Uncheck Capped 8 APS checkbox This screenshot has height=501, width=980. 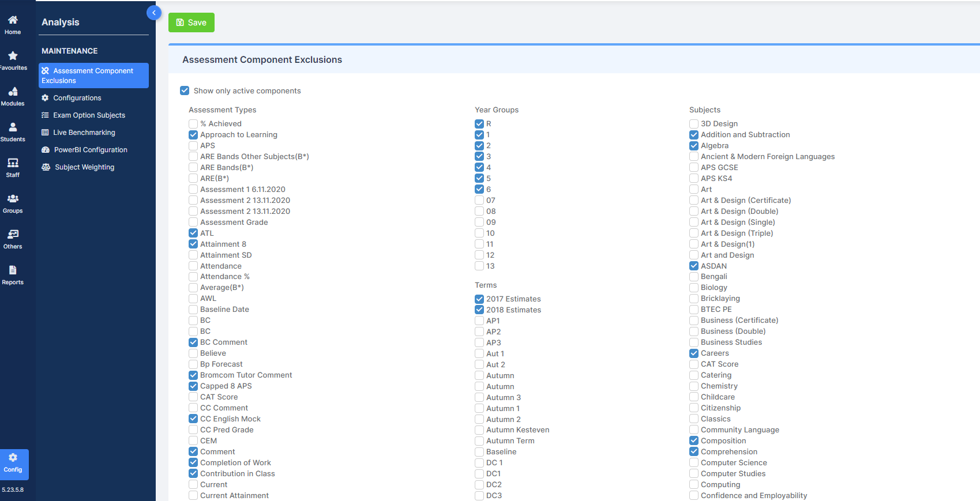[x=193, y=386]
